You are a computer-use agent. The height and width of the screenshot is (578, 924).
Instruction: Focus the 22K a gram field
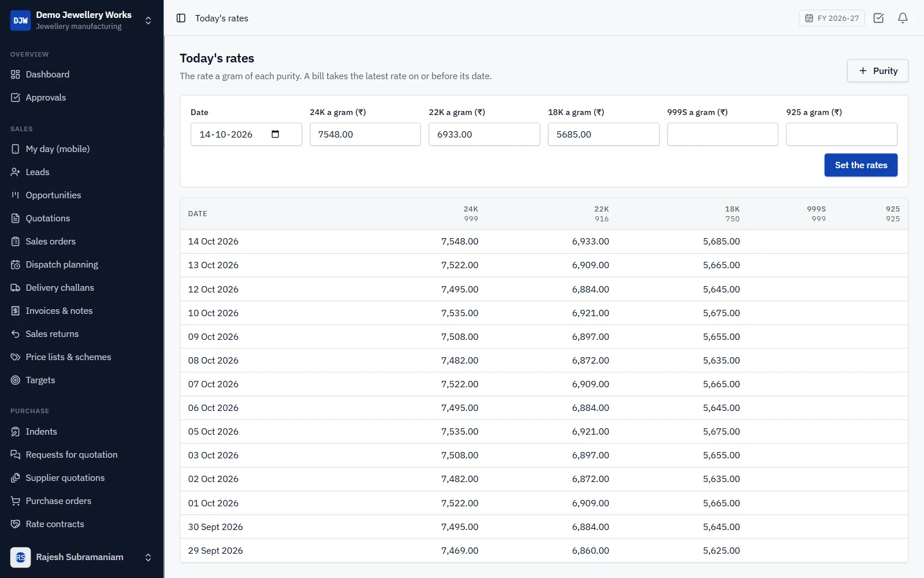(x=484, y=134)
